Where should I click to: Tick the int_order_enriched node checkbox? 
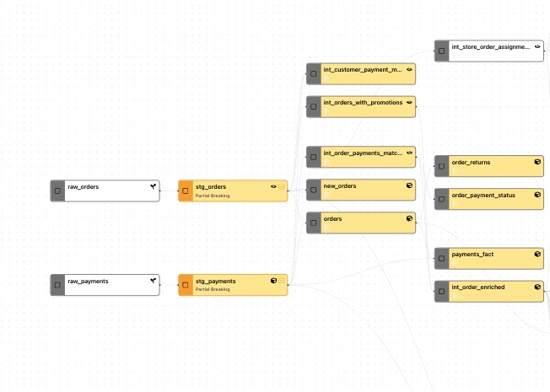442,292
